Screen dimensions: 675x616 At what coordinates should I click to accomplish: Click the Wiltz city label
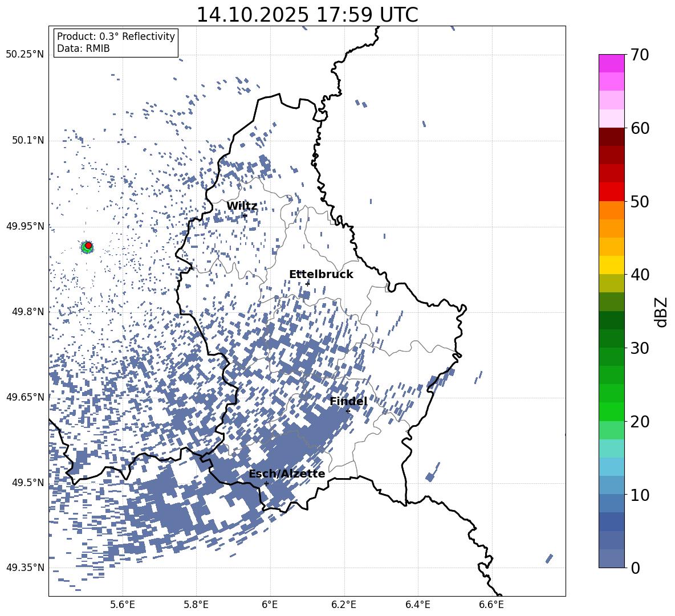tap(242, 206)
